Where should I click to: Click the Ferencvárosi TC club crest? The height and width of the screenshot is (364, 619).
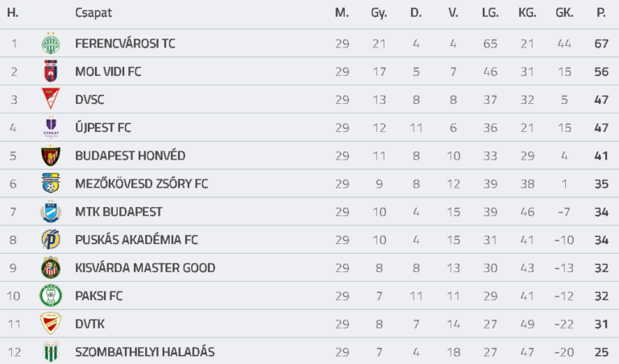coord(51,43)
